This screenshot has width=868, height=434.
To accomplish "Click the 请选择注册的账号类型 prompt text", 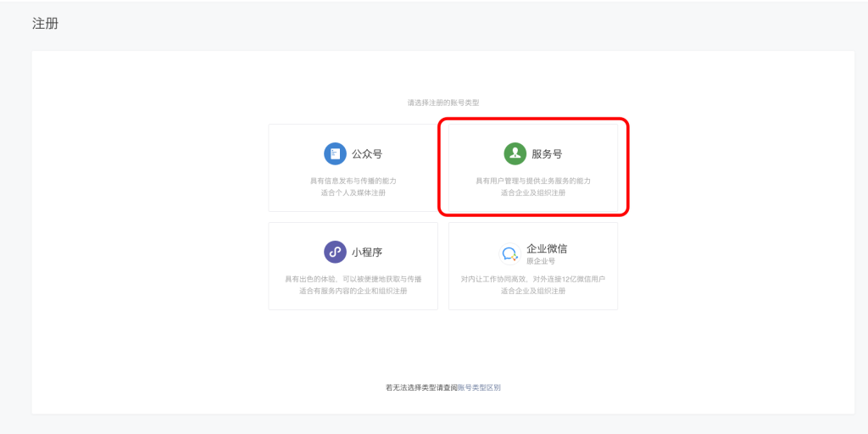I will tap(442, 103).
